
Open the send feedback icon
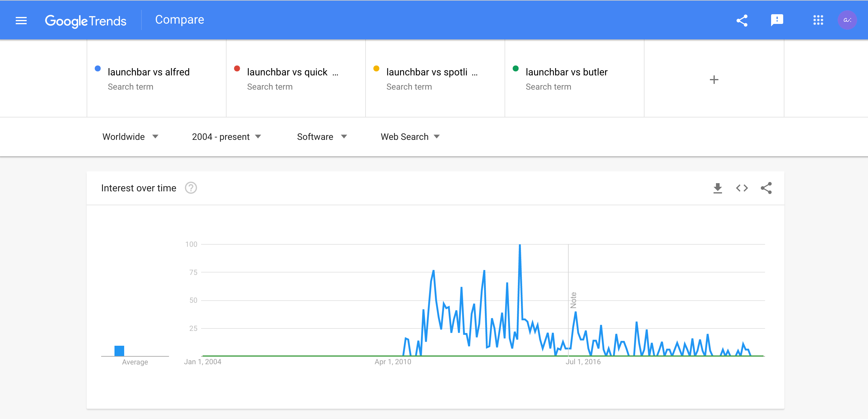click(777, 20)
